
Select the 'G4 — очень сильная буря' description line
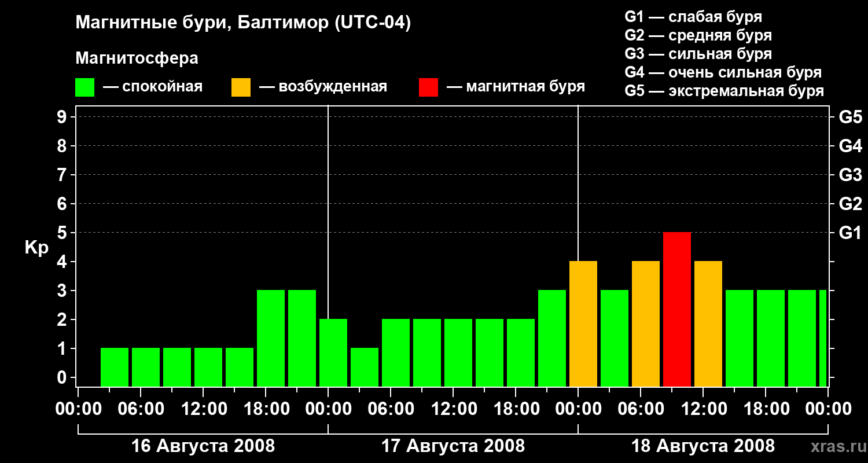point(723,72)
